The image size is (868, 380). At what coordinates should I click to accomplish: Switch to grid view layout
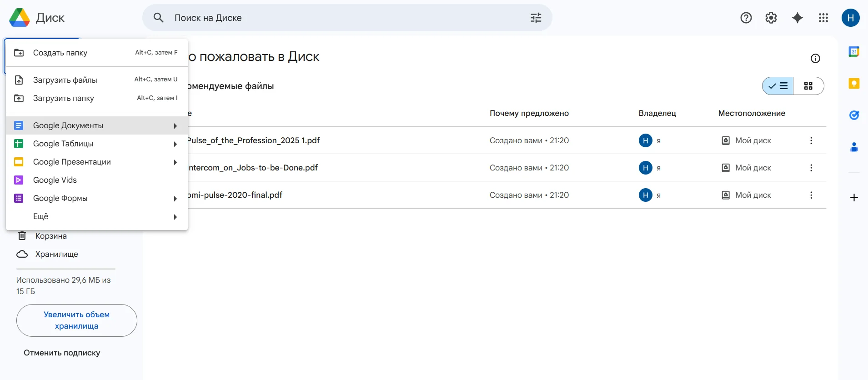(x=808, y=86)
